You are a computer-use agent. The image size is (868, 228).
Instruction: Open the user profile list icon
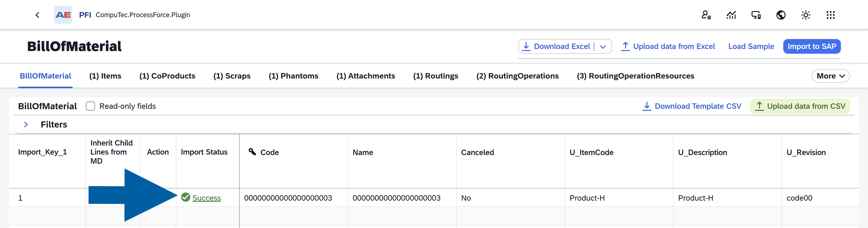point(706,15)
